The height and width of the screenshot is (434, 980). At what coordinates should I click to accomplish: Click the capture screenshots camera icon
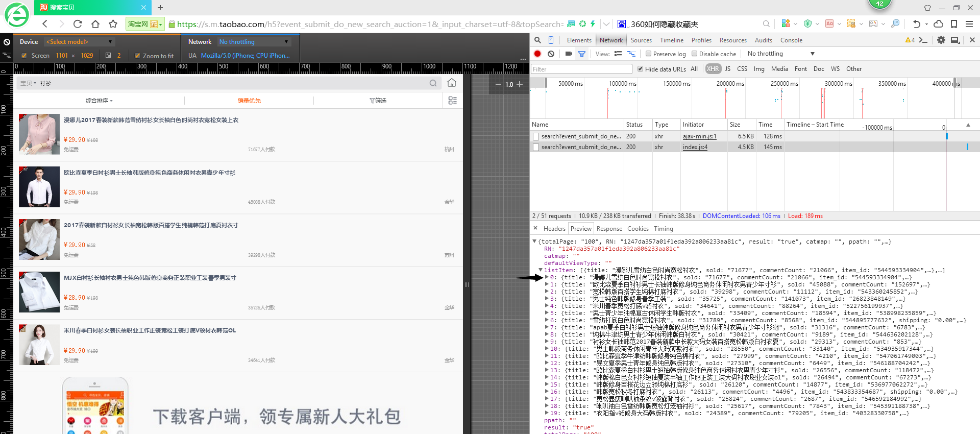569,54
